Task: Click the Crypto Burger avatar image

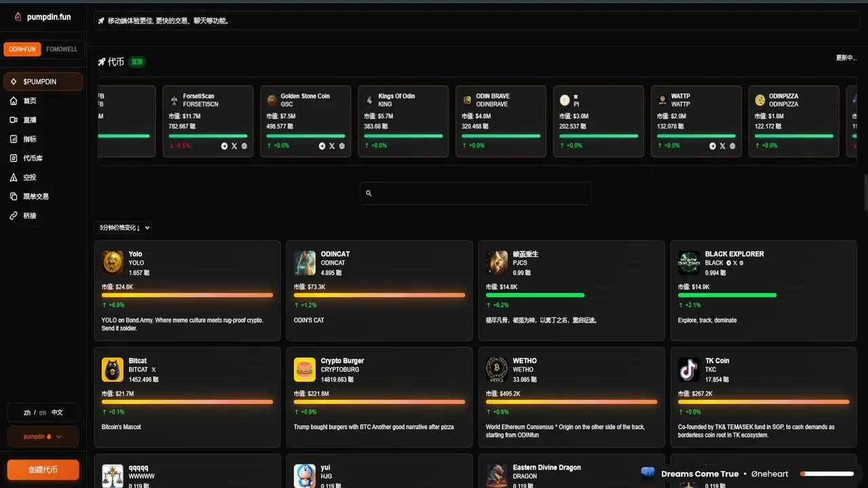Action: (304, 370)
